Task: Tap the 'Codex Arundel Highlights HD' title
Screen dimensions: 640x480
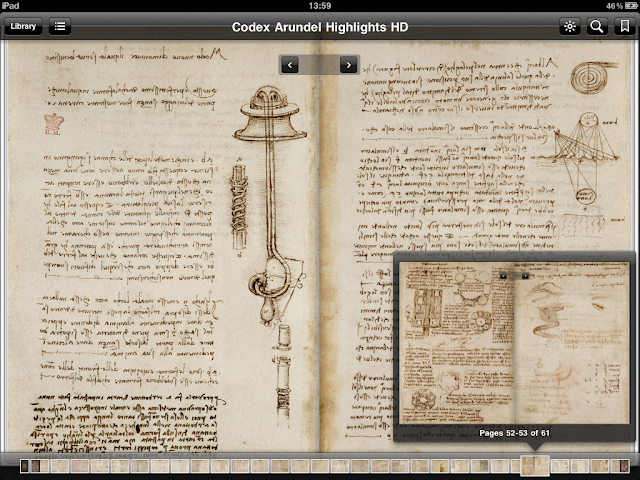Action: click(320, 27)
